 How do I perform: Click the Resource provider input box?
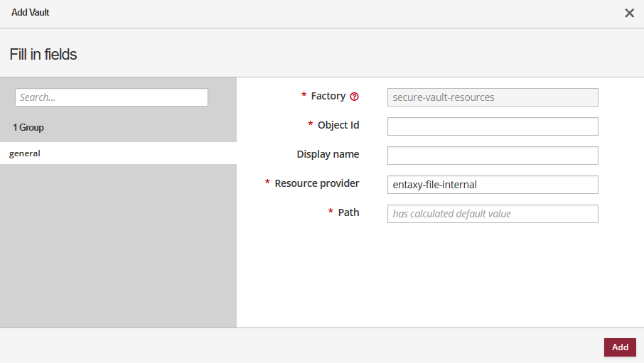[493, 185]
